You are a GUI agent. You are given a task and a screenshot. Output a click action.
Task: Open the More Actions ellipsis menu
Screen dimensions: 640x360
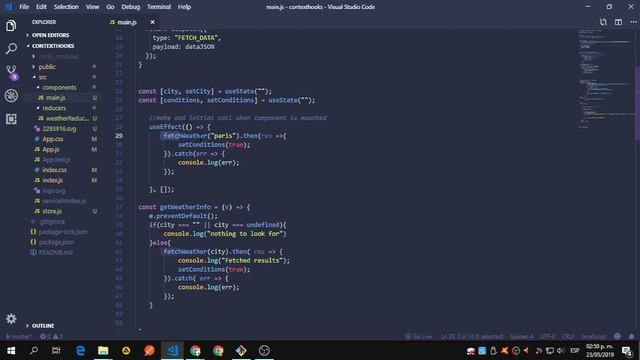pyautogui.click(x=633, y=22)
